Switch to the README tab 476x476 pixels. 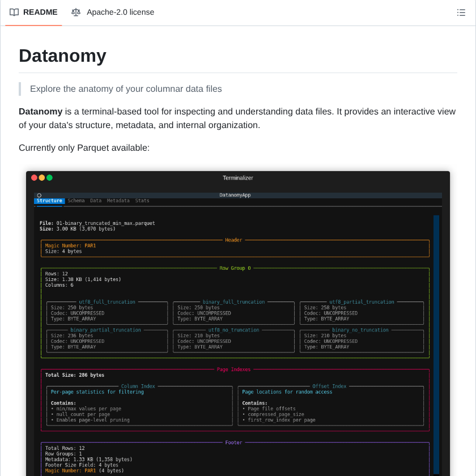tap(40, 12)
